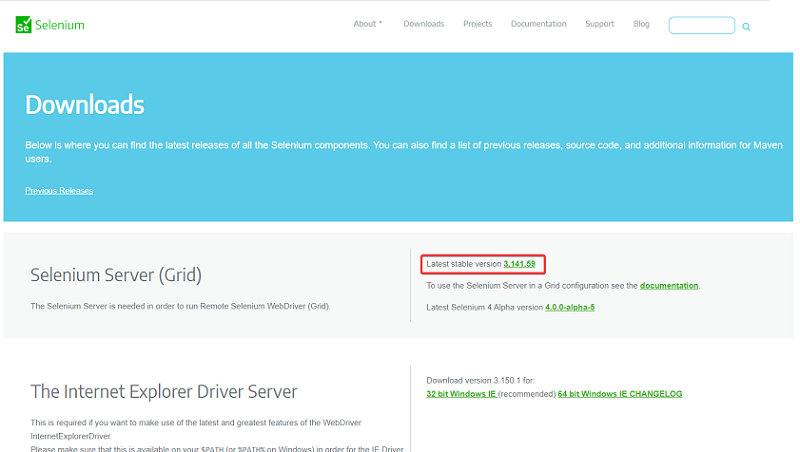Click the 'Latest Selenium 4 Alpha version' text
800x452 pixels.
pyautogui.click(x=485, y=307)
